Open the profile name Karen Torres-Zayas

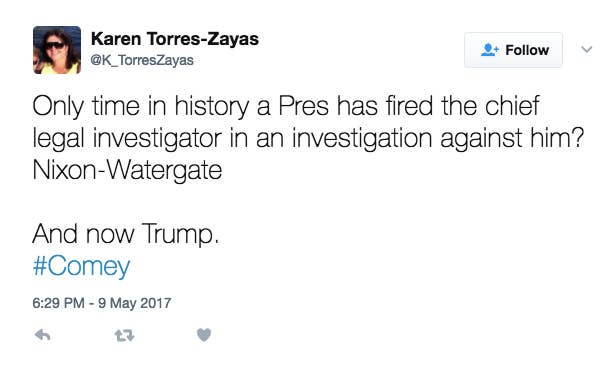pos(175,39)
